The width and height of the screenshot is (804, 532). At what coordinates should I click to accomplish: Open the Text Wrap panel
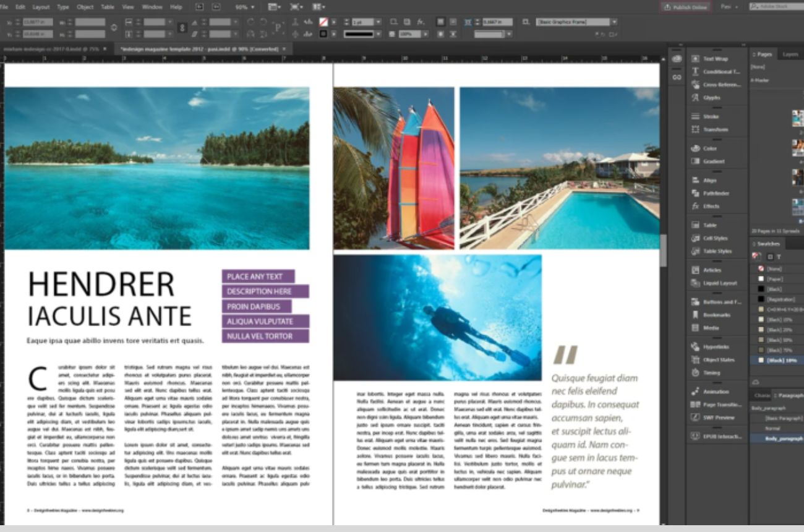point(714,59)
